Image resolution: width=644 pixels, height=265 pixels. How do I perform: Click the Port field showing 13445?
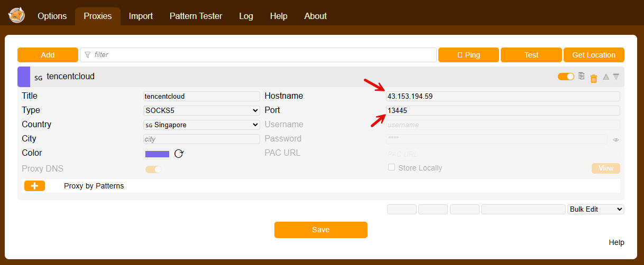click(503, 111)
